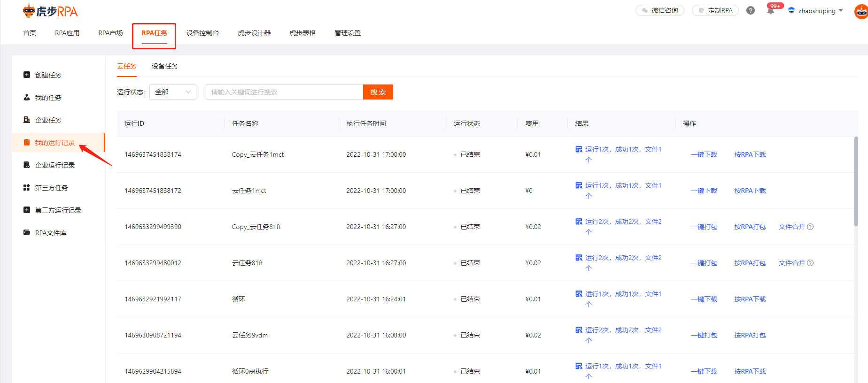Click the 企业任务 building icon in sidebar
The width and height of the screenshot is (868, 383).
(x=27, y=120)
